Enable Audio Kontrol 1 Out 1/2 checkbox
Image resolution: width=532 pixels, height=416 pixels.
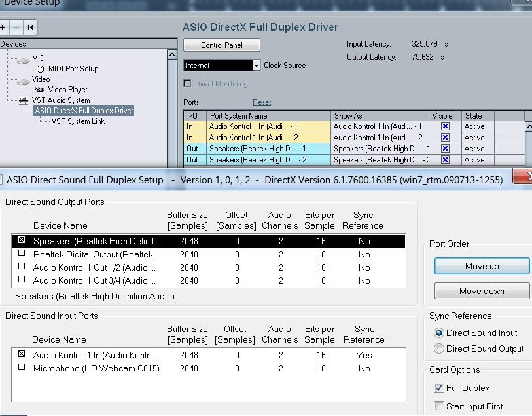(22, 266)
